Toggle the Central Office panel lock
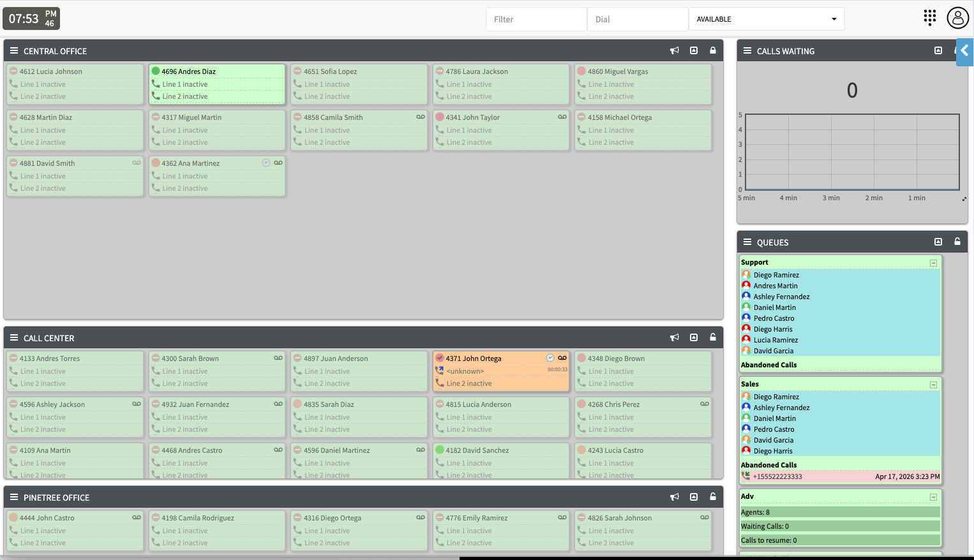974x560 pixels. coord(713,51)
